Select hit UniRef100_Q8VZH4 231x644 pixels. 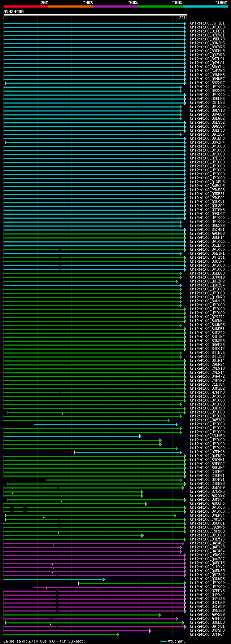207,143
